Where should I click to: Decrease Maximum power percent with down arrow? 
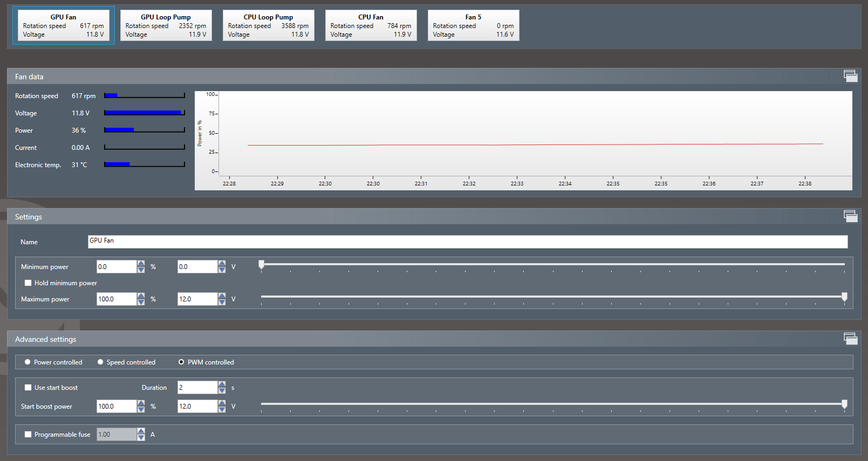click(141, 302)
